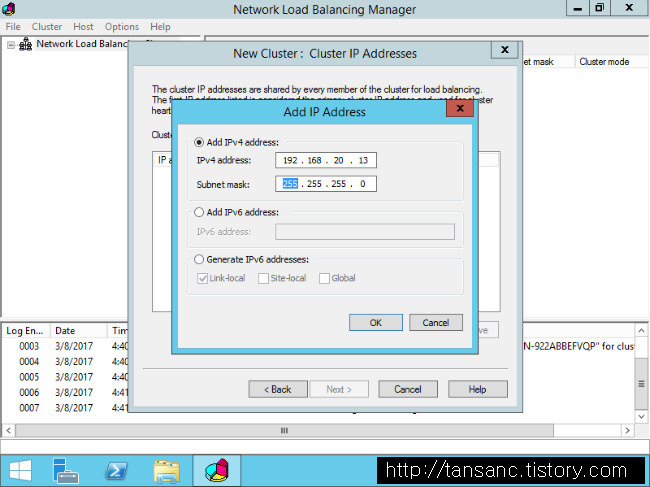Image resolution: width=650 pixels, height=487 pixels.
Task: Open File Explorer from the taskbar
Action: [166, 471]
